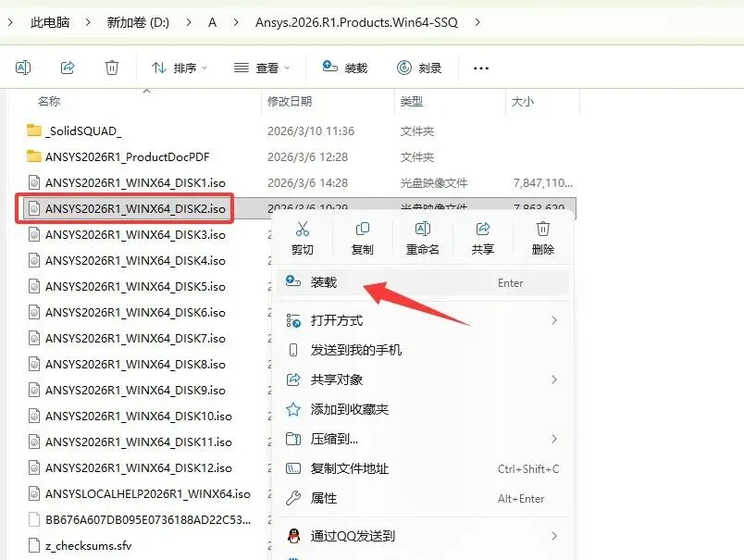Select ANSYS2026R1_WINX64_DISK8.iso file

pyautogui.click(x=135, y=365)
